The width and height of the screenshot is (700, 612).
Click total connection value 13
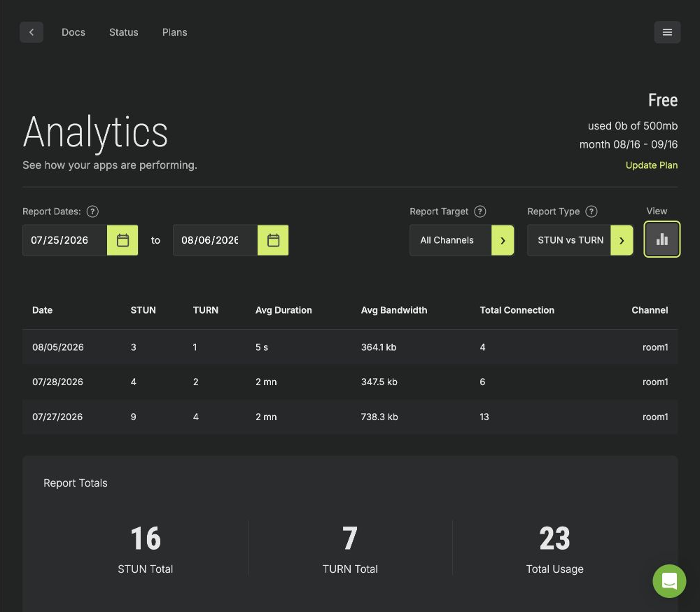coord(484,417)
